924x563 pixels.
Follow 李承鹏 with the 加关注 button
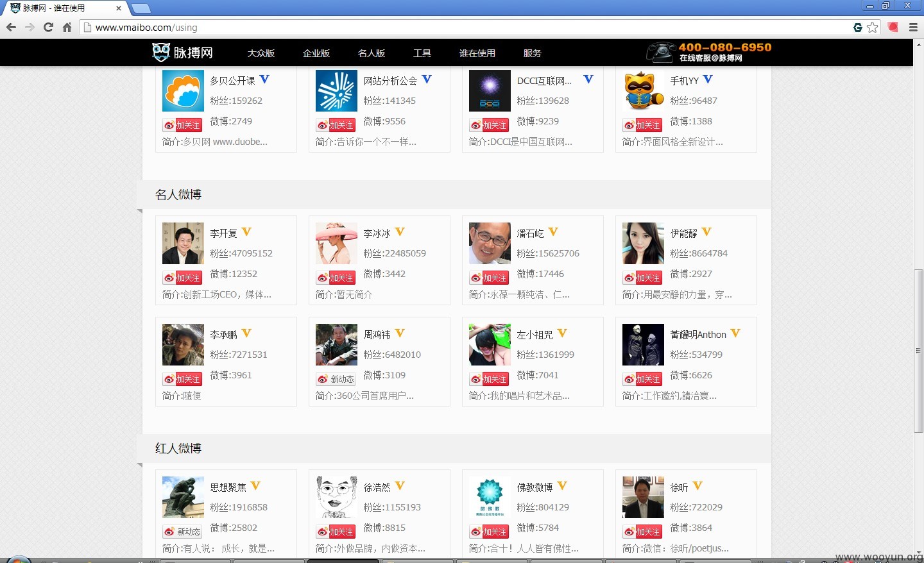coord(182,379)
